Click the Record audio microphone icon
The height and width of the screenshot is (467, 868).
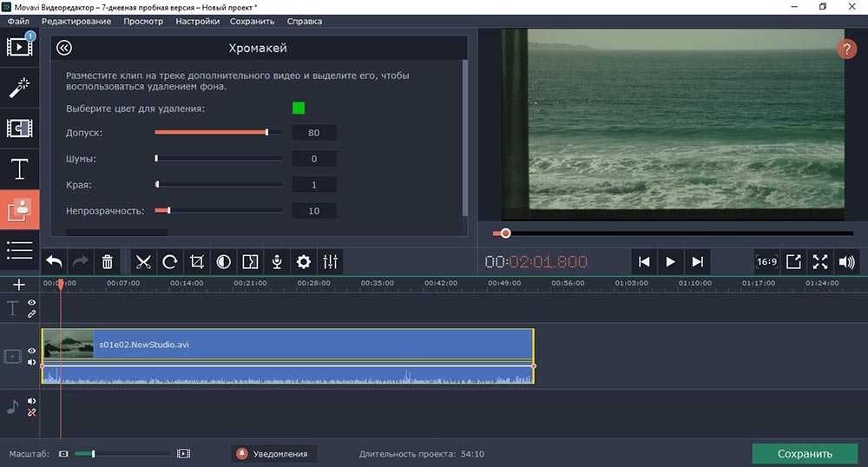[x=277, y=261]
